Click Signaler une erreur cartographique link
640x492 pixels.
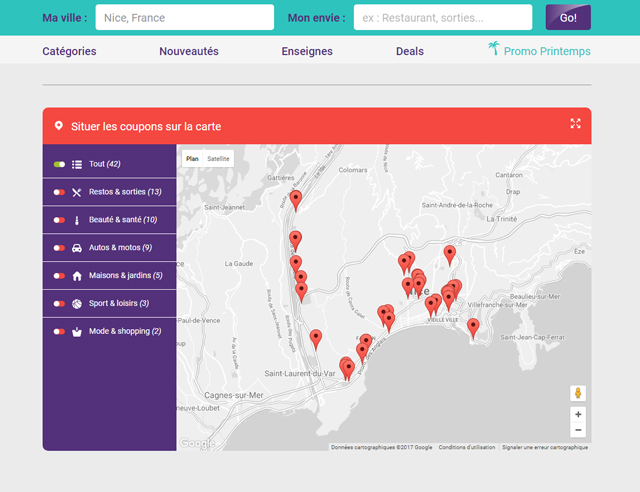[x=545, y=447]
